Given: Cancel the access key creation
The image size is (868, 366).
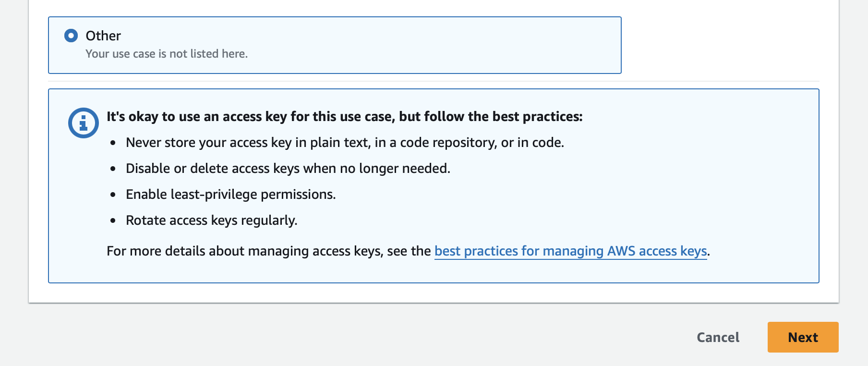Looking at the screenshot, I should pyautogui.click(x=718, y=337).
